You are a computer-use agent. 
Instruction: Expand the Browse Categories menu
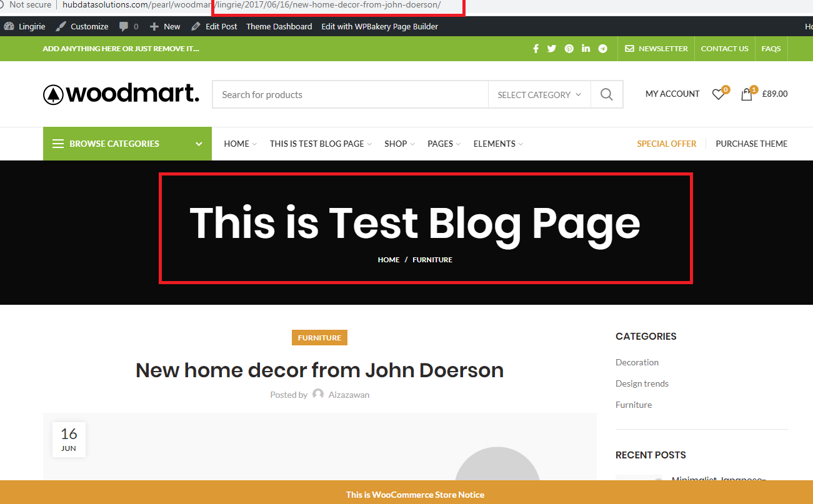[127, 144]
